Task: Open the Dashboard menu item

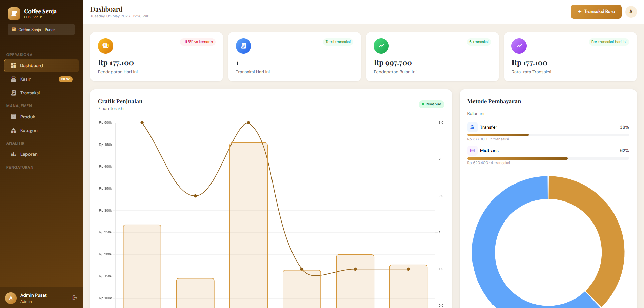Action: coord(41,65)
